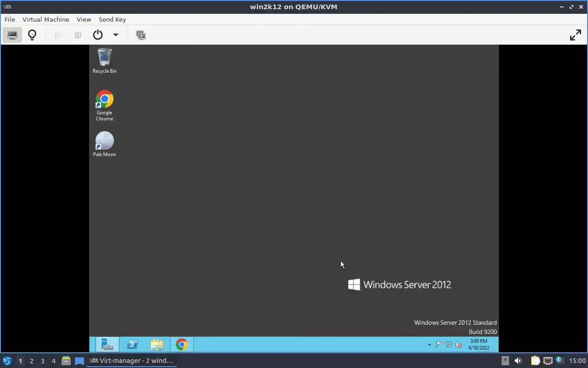
Task: Select the Recycle Bin desktop icon
Action: [x=105, y=61]
